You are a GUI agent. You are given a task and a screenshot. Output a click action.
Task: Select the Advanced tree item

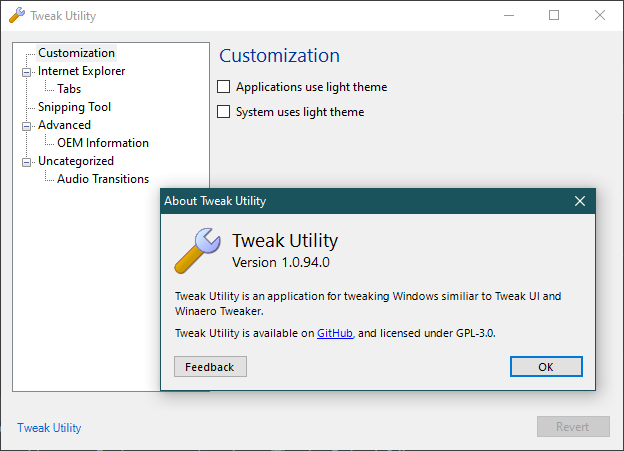pos(64,125)
